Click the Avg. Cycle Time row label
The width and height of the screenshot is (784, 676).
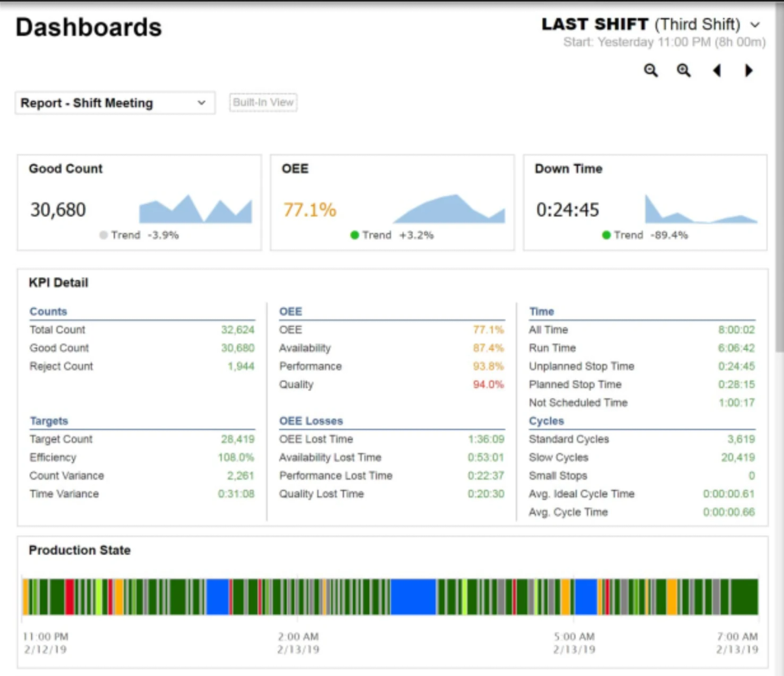(568, 512)
